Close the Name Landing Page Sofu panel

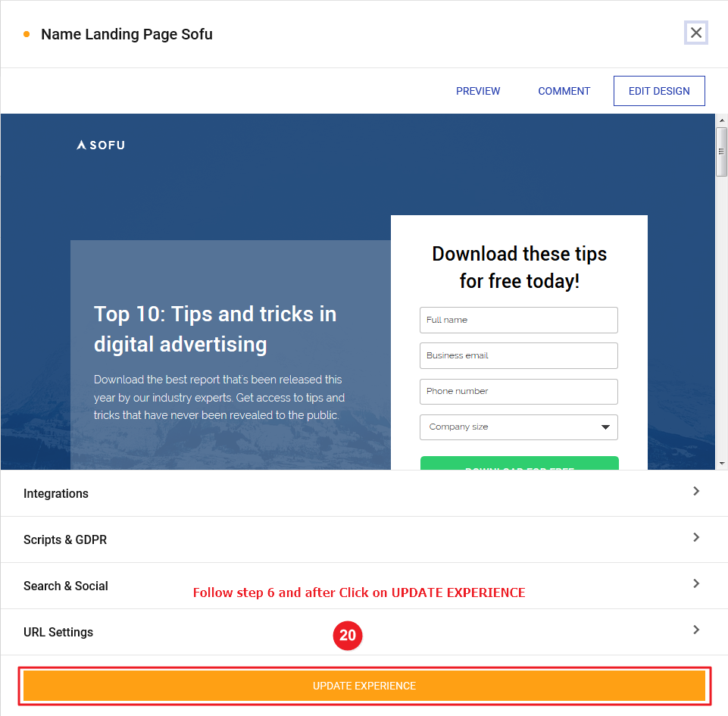tap(695, 33)
